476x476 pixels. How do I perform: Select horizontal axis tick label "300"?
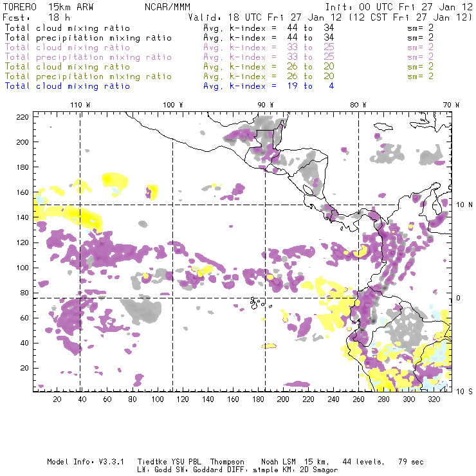408,399
